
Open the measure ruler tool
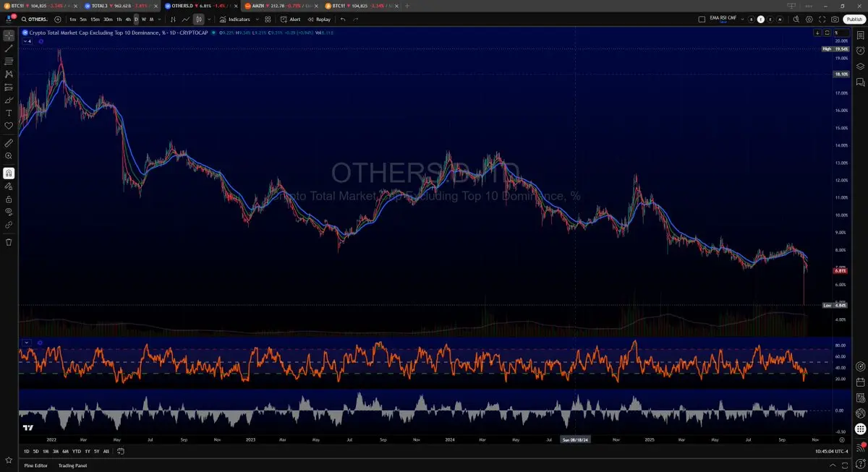pos(9,143)
